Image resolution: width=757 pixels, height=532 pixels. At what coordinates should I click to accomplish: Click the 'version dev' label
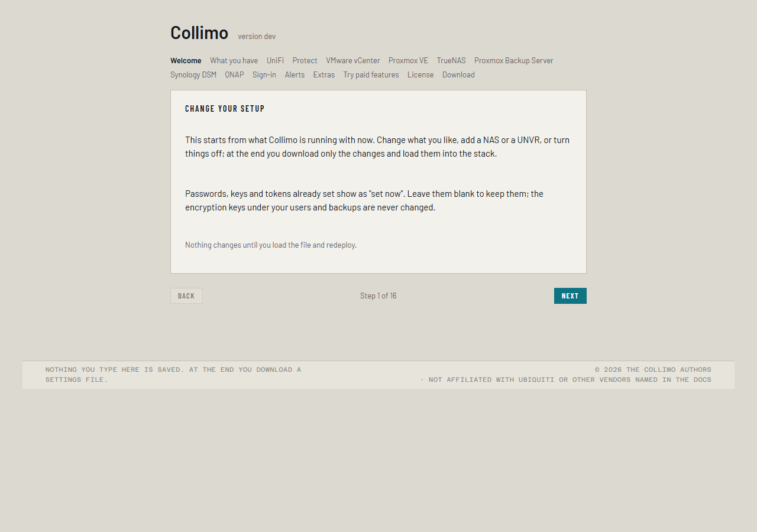click(x=257, y=36)
